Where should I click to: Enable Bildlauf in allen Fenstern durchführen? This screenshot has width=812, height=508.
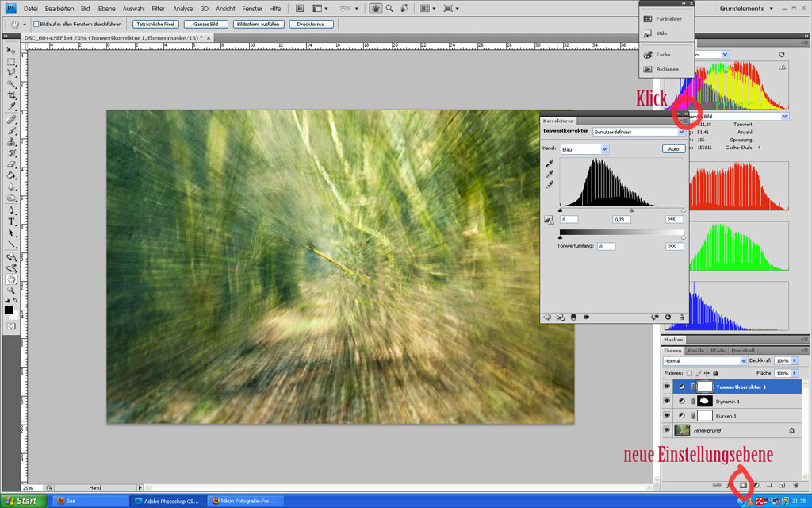pos(36,24)
